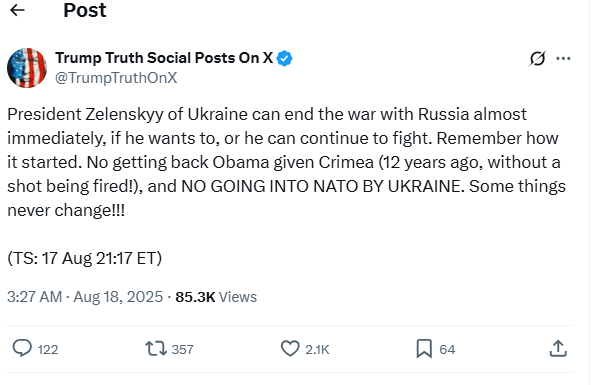Click the 64 bookmarks count

coord(447,349)
